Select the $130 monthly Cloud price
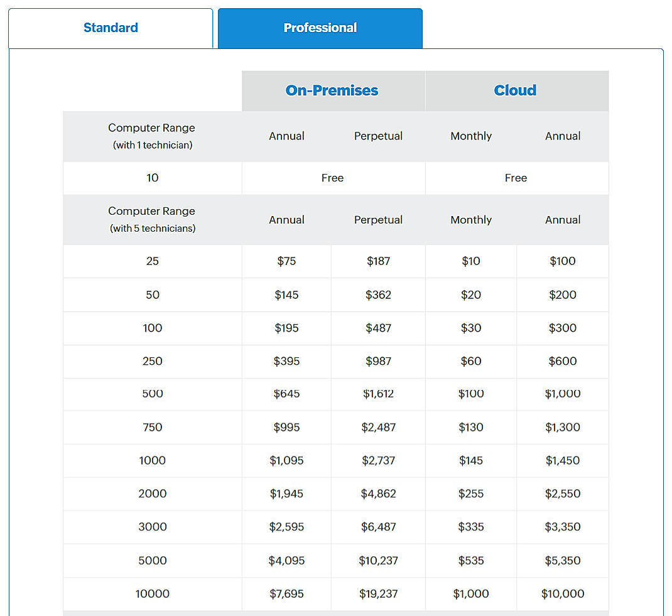 pyautogui.click(x=471, y=427)
